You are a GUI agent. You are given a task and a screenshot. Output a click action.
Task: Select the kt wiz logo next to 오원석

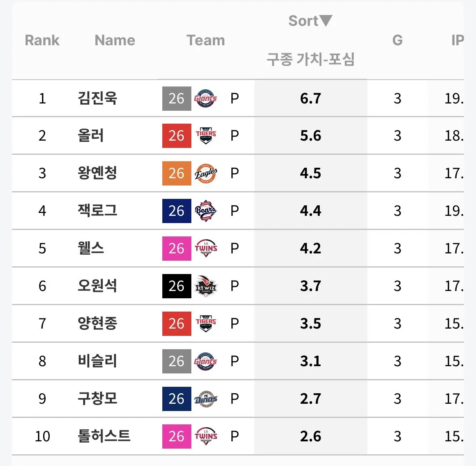[206, 286]
